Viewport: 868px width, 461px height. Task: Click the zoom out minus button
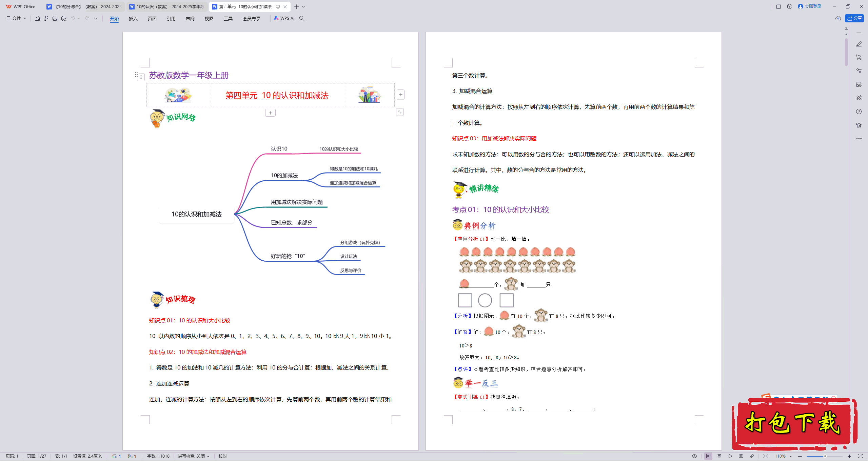point(800,456)
